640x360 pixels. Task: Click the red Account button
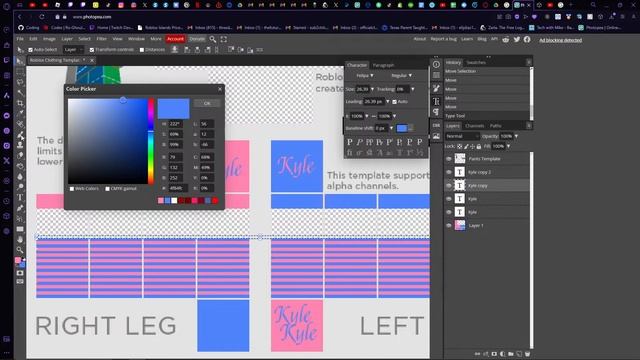175,39
